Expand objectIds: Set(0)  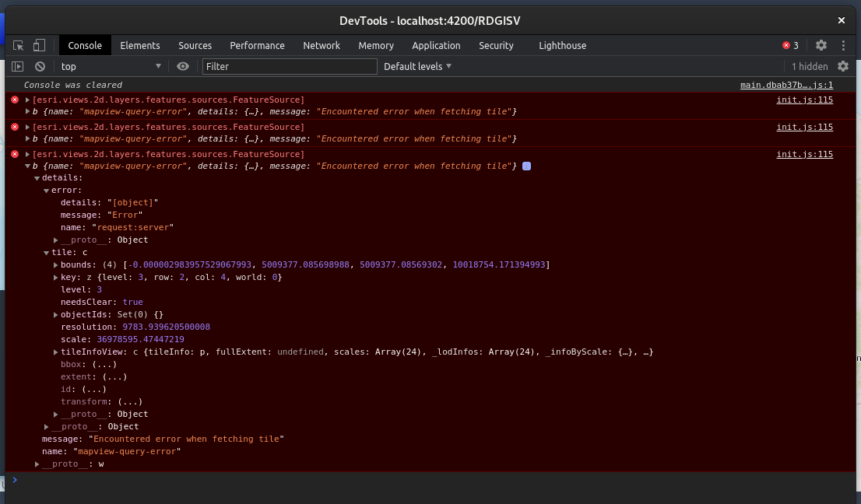pos(55,315)
